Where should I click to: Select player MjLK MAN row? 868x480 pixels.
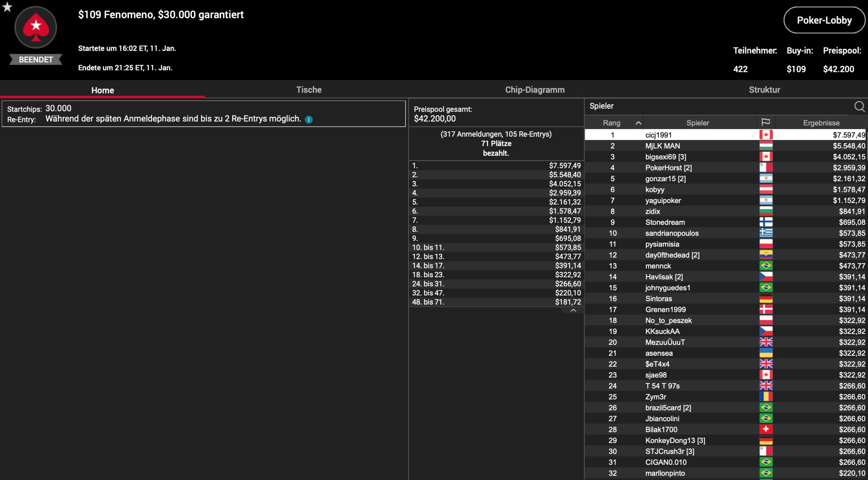662,146
